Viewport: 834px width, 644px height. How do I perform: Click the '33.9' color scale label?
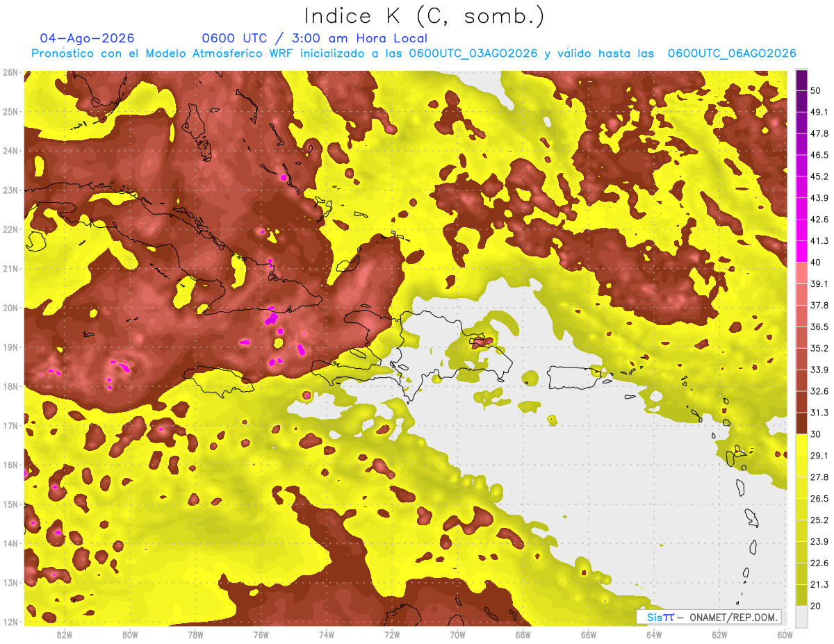tap(819, 370)
